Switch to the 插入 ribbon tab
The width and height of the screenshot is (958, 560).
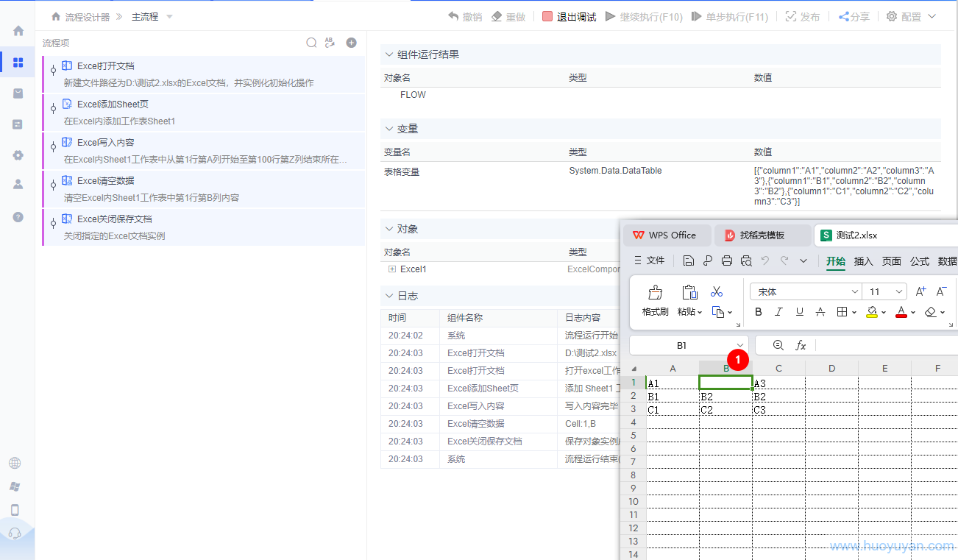pyautogui.click(x=863, y=260)
